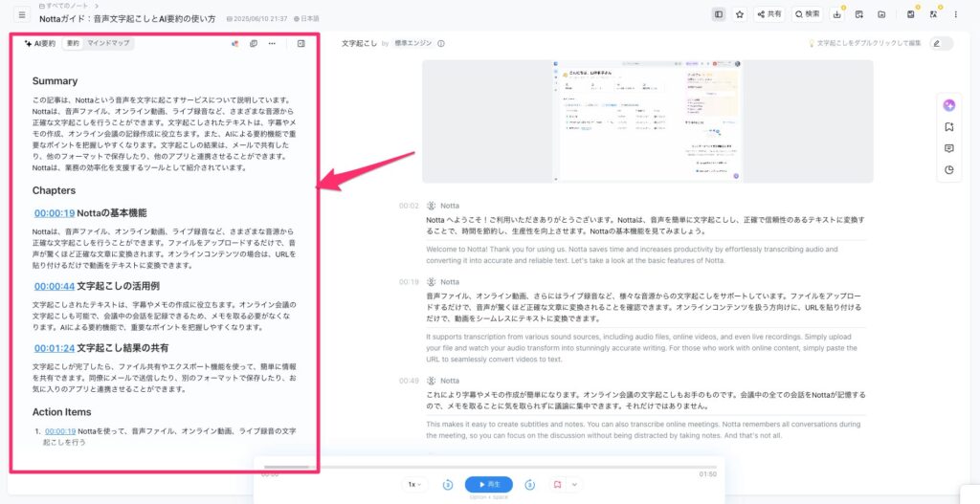Expand the bookmark options chevron
The width and height of the screenshot is (980, 504).
[x=574, y=485]
